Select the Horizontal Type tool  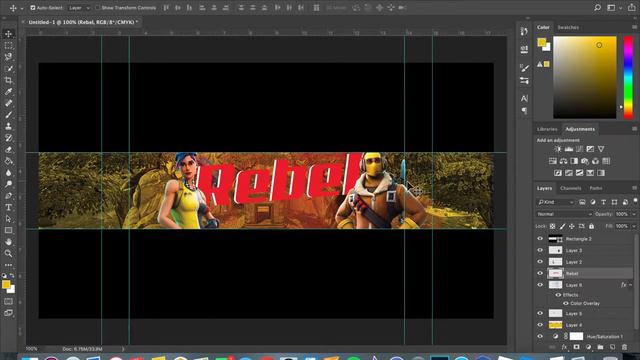[8, 207]
